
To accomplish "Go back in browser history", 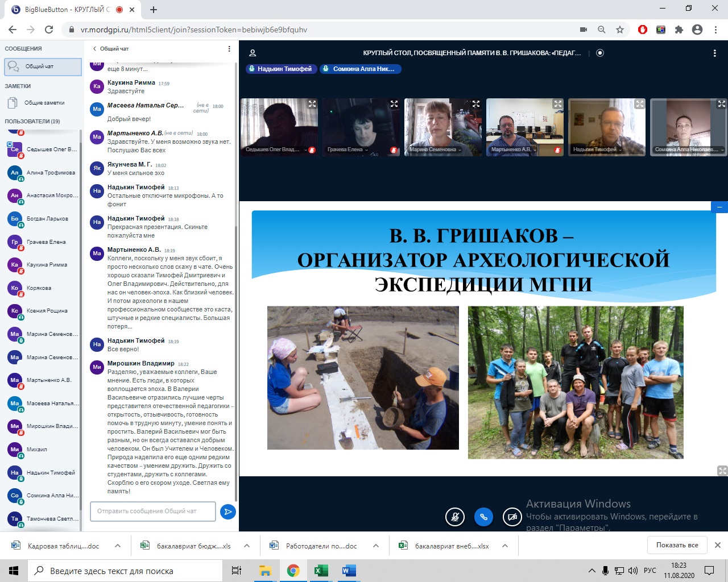I will point(13,30).
